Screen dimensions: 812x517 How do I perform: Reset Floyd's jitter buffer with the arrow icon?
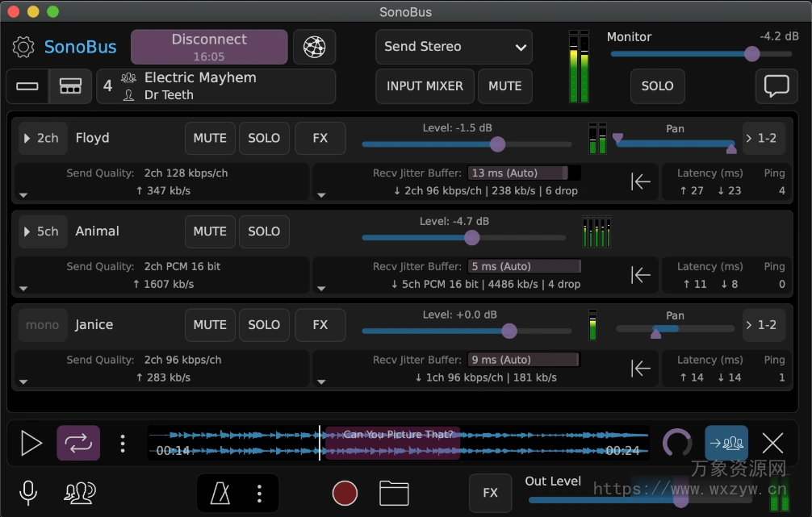point(641,181)
